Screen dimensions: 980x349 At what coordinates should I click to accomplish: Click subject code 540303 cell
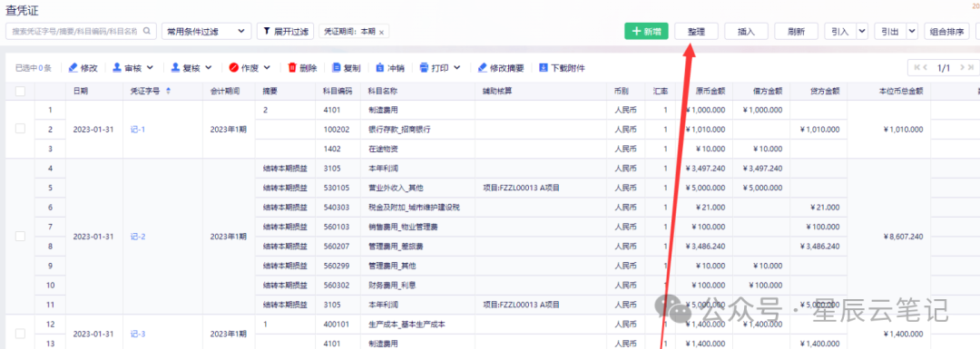337,208
